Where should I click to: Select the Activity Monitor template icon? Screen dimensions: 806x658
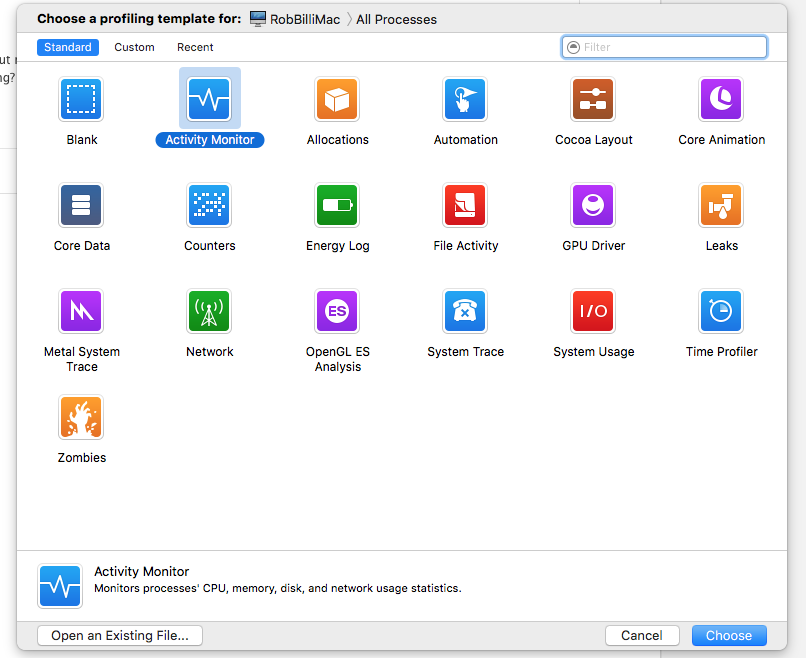[x=209, y=99]
